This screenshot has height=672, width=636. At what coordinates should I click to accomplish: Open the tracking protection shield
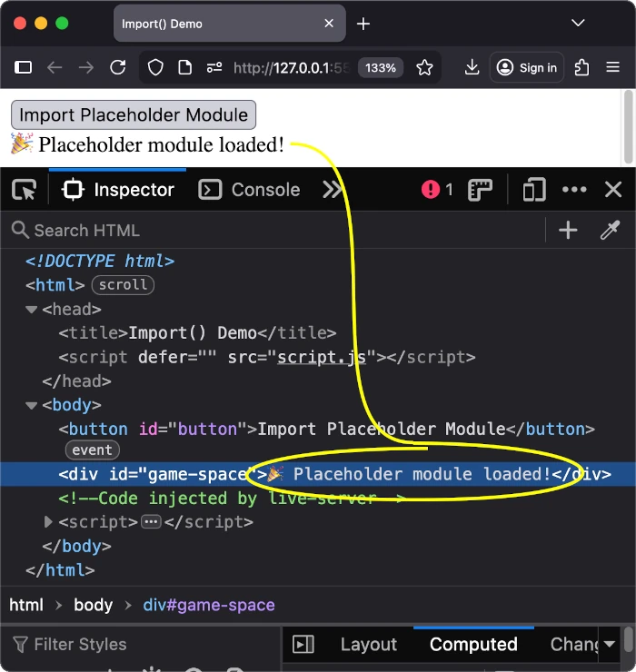pyautogui.click(x=155, y=68)
